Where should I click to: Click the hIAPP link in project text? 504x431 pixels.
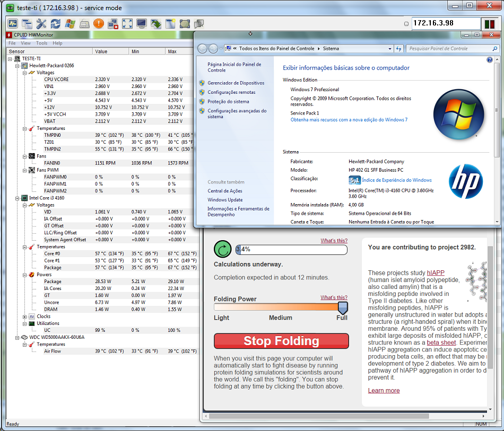(436, 272)
